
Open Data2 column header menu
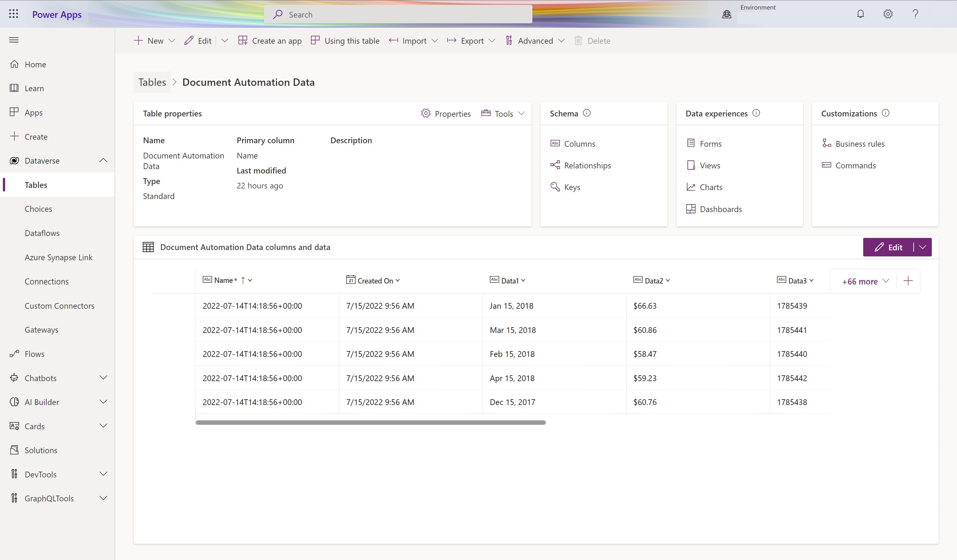[668, 280]
